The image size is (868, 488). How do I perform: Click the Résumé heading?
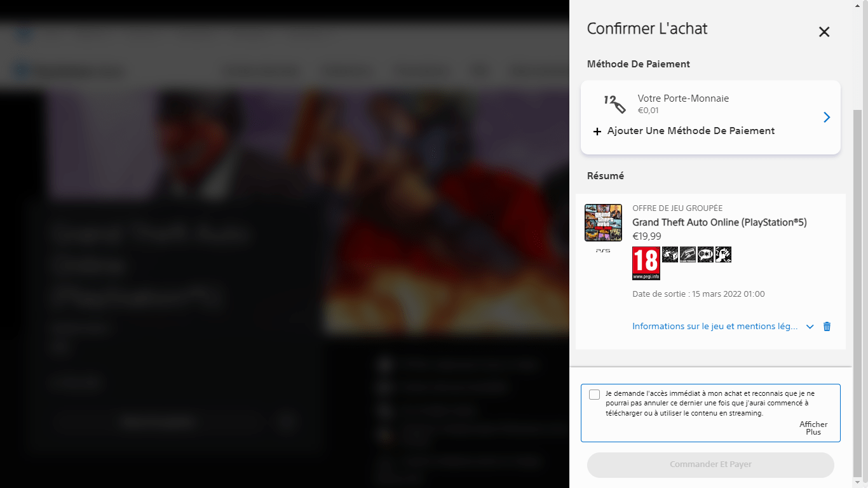[606, 175]
